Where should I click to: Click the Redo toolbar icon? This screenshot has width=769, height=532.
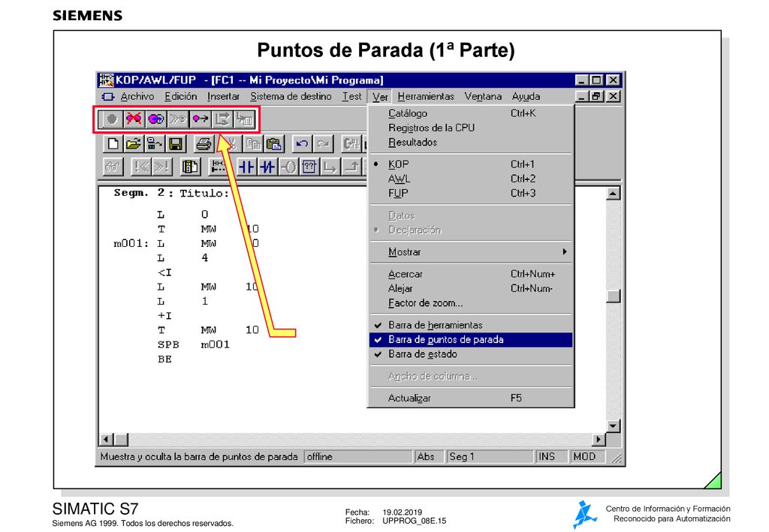click(323, 143)
